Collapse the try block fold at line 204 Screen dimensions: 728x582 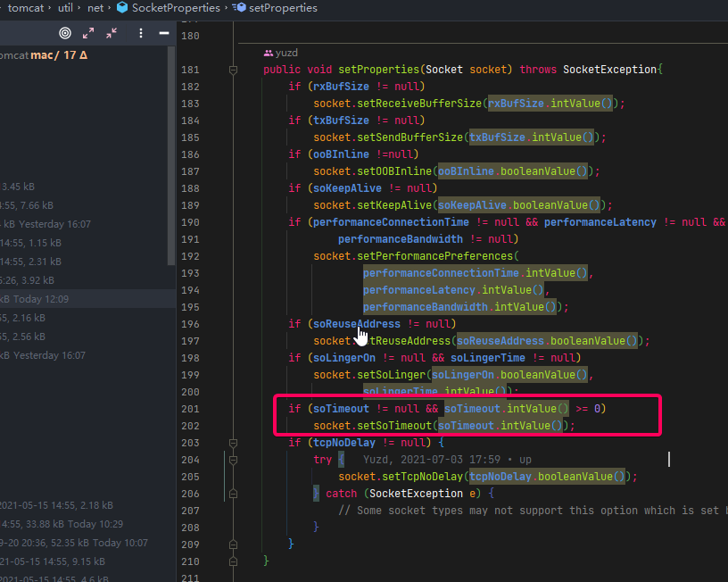233,460
